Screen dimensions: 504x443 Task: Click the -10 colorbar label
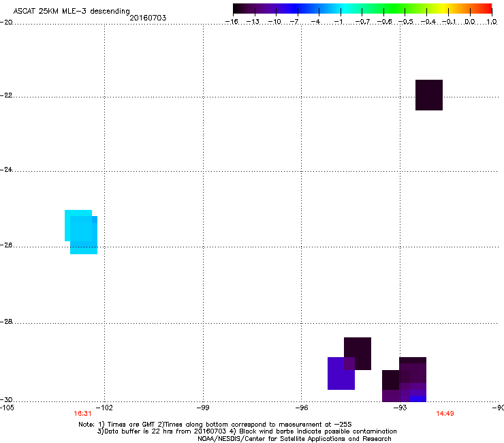274,22
